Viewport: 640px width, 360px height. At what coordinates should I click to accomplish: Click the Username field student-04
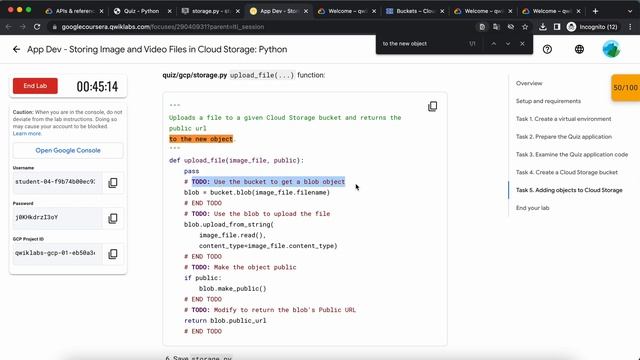coord(56,182)
